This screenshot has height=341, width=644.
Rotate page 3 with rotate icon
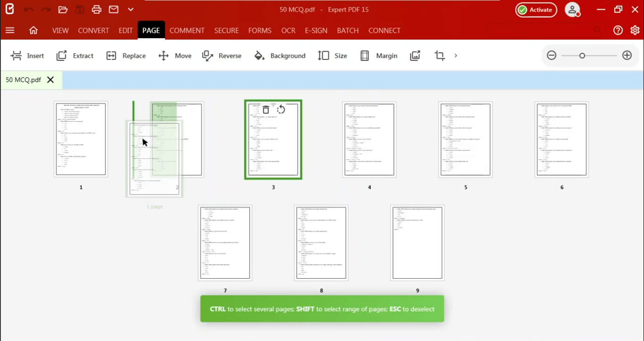(281, 110)
